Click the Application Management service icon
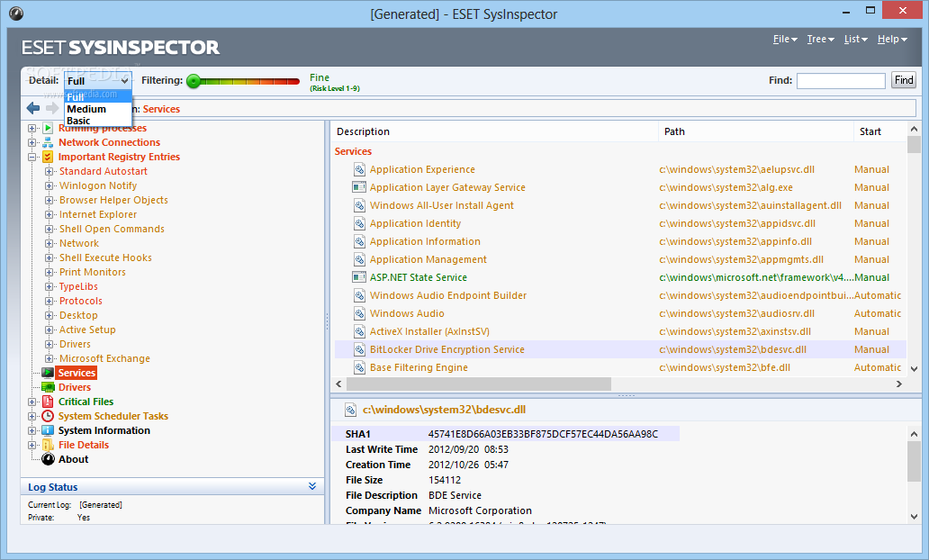 (x=359, y=259)
